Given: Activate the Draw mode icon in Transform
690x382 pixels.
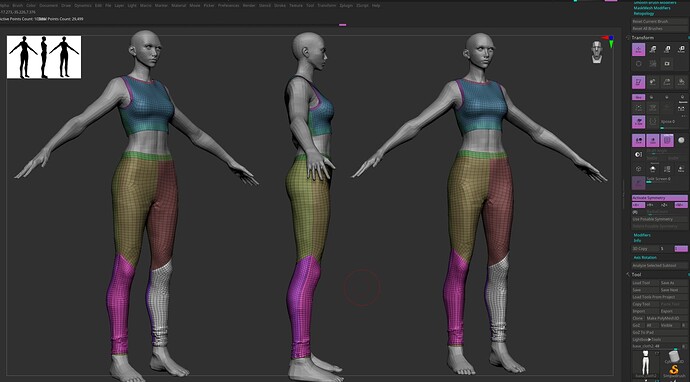Looking at the screenshot, I should 639,49.
